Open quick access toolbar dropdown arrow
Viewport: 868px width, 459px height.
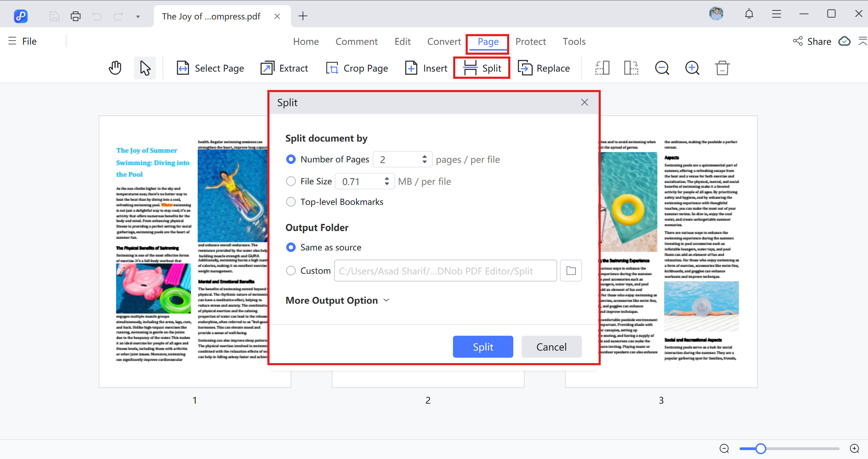138,16
